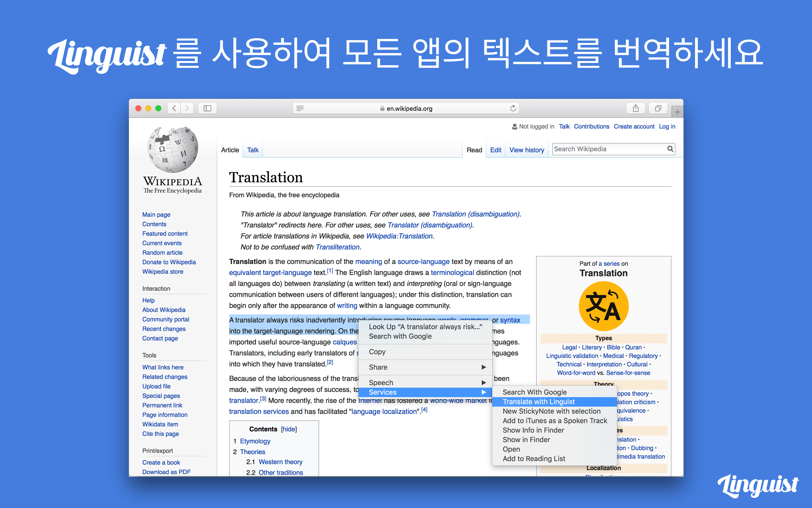
Task: Follow the terminological link
Action: coord(452,272)
